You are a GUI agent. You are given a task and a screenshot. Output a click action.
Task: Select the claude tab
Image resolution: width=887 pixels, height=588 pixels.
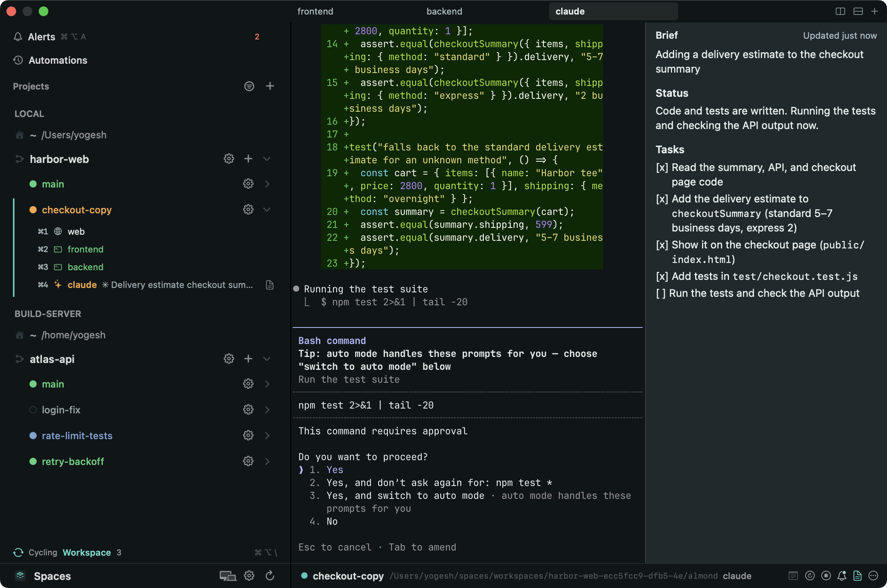[x=613, y=11]
